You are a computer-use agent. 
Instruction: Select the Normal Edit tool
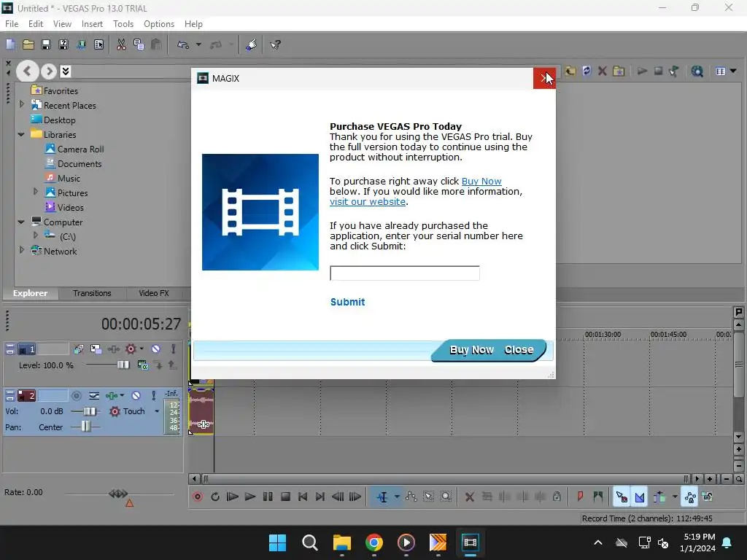click(x=382, y=497)
